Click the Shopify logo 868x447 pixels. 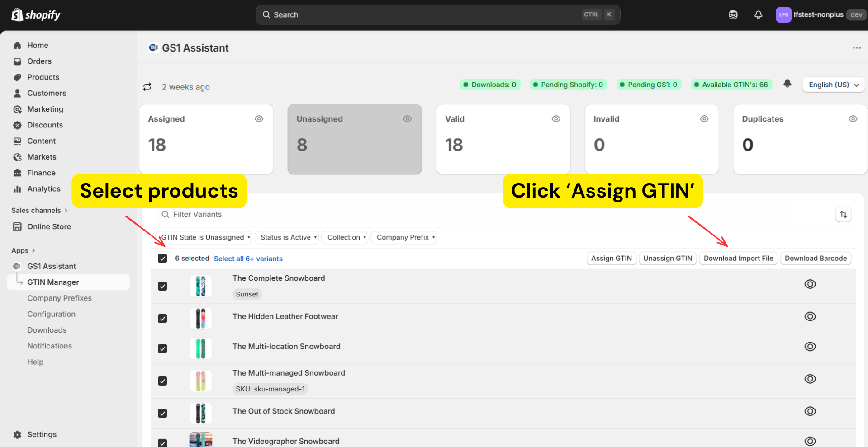pos(36,15)
